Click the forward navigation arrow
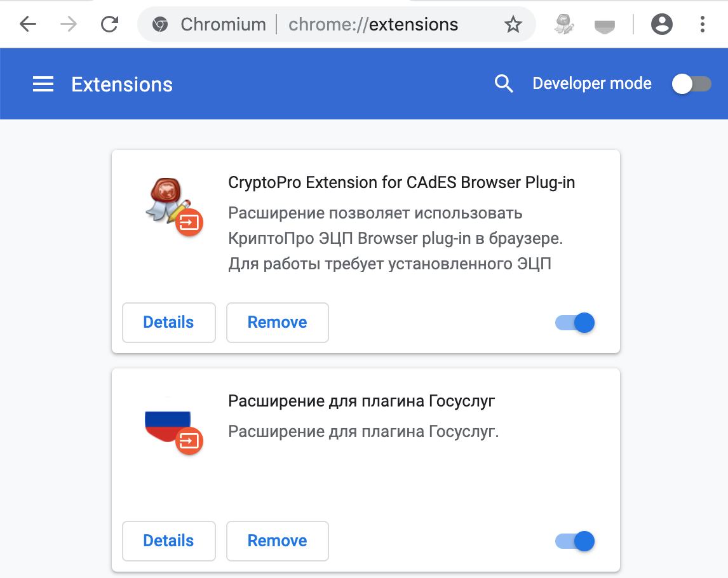This screenshot has width=728, height=578. [x=69, y=25]
